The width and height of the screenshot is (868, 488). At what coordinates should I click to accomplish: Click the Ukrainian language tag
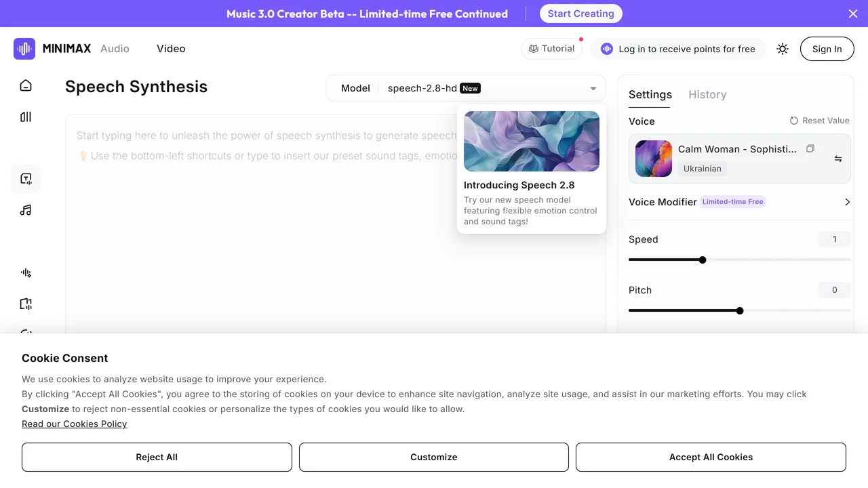703,169
